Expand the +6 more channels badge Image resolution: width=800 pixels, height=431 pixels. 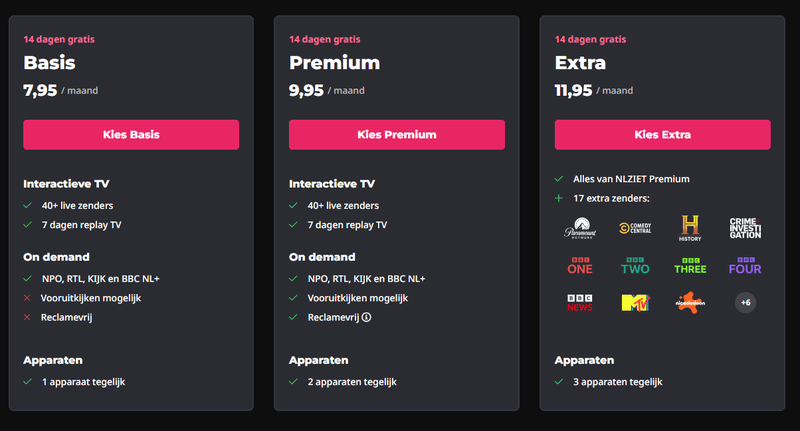[x=745, y=302]
